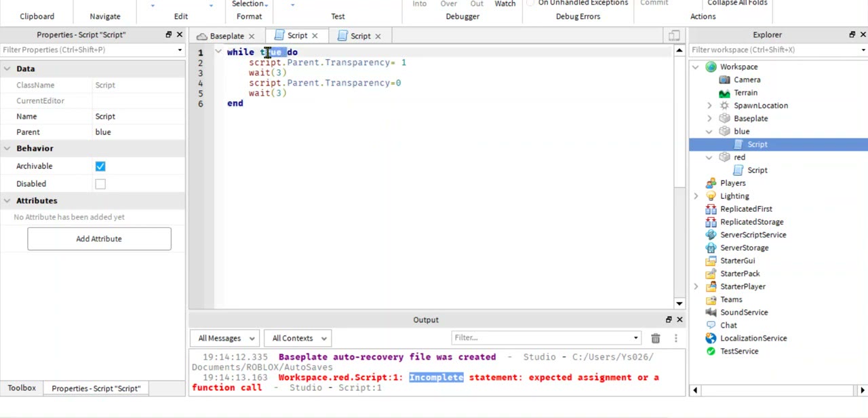The image size is (868, 418).
Task: Close the Baseplate tab
Action: click(x=251, y=36)
